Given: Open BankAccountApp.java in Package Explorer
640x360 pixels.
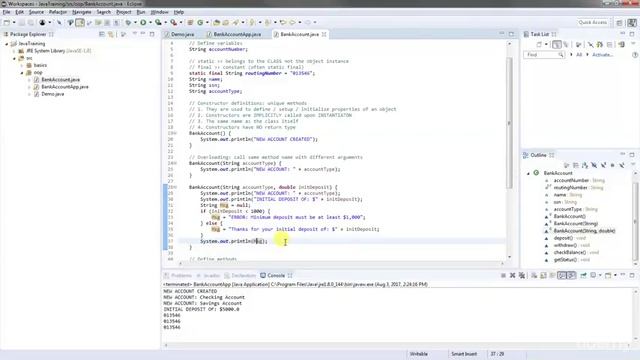Looking at the screenshot, I should [64, 87].
